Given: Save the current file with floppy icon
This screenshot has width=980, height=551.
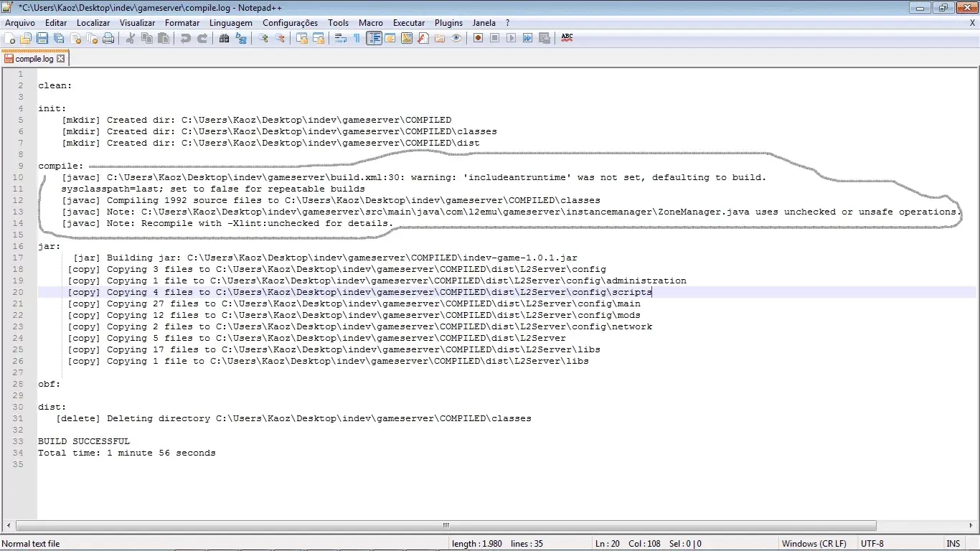Looking at the screenshot, I should (x=42, y=38).
